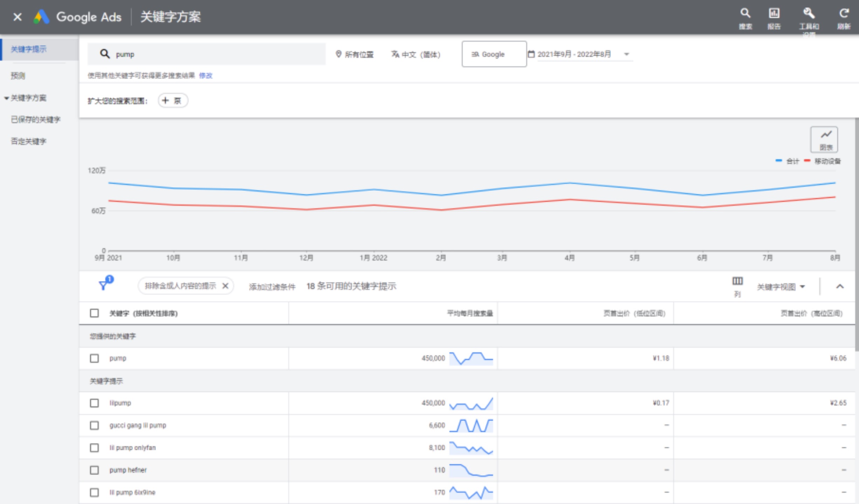Screen dimensions: 859x504
Task: Click the blue modify link
Action: pyautogui.click(x=206, y=75)
